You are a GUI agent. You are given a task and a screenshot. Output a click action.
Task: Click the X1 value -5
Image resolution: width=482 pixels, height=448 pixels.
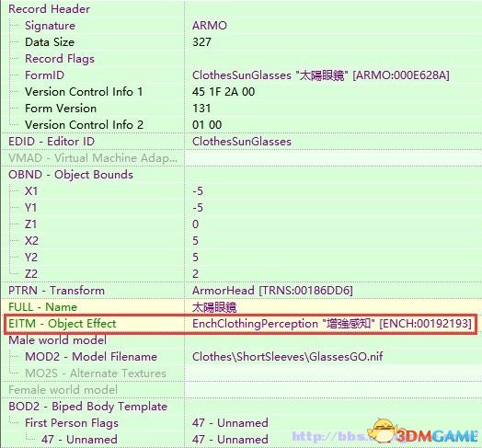[x=198, y=191]
